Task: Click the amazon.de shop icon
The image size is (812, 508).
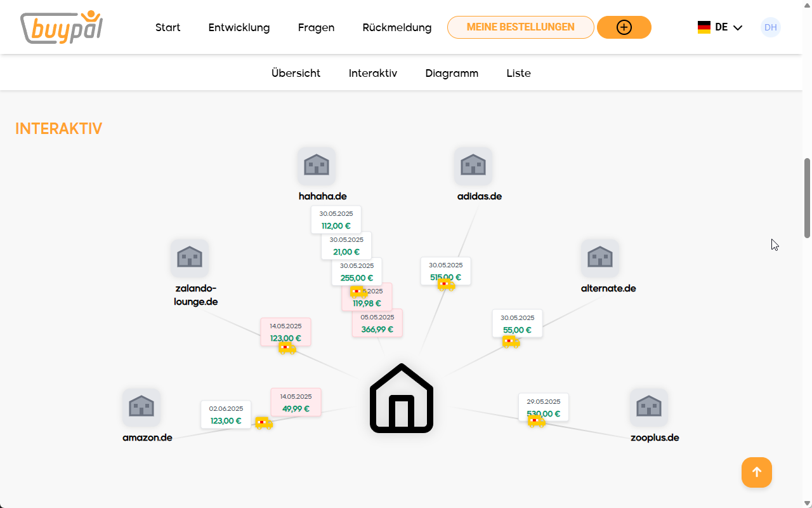Action: click(x=141, y=407)
